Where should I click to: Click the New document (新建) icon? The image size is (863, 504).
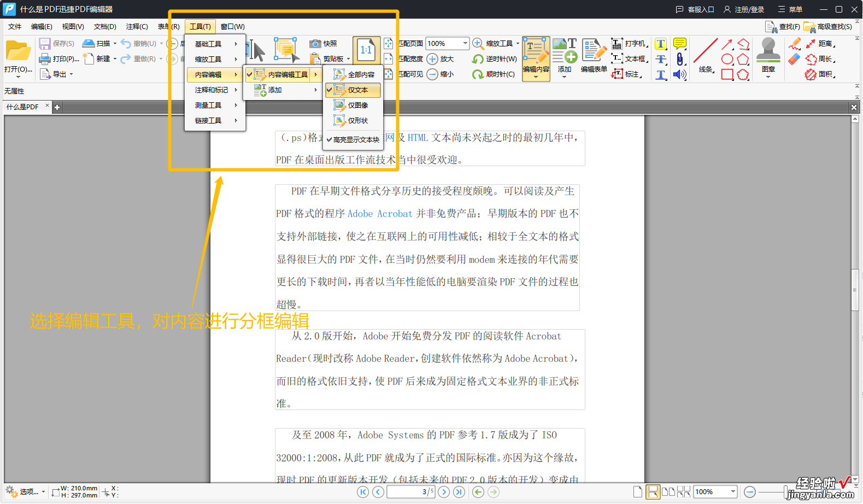point(89,58)
